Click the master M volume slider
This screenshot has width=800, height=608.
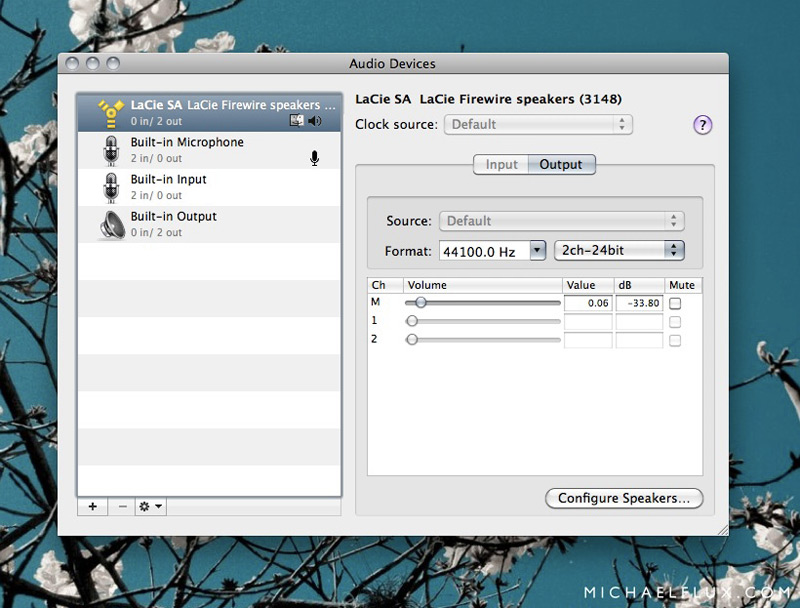(x=483, y=303)
